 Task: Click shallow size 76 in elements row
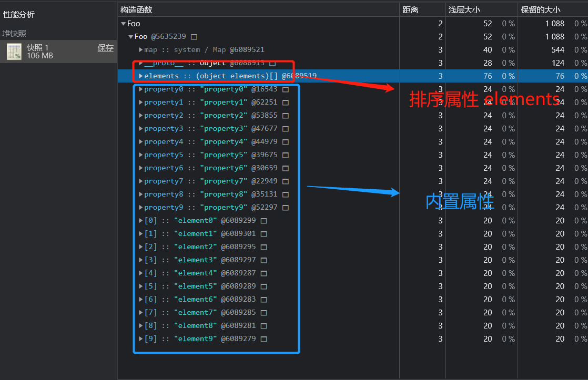tap(488, 76)
